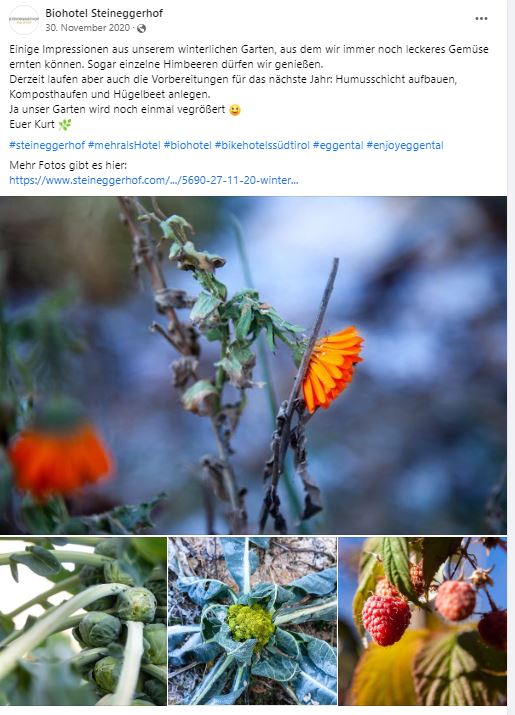The image size is (515, 715).
Task: Click the blurred orange flower on left
Action: pos(59,458)
